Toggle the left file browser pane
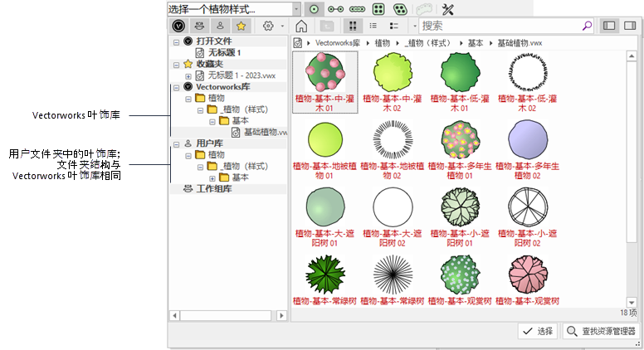 tap(609, 26)
